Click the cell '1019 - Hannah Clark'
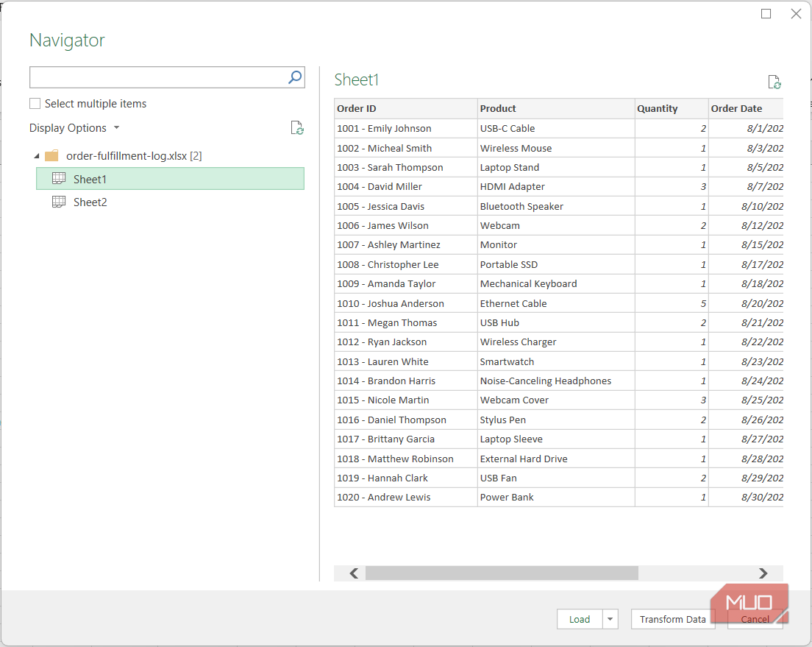The width and height of the screenshot is (812, 647). point(406,478)
